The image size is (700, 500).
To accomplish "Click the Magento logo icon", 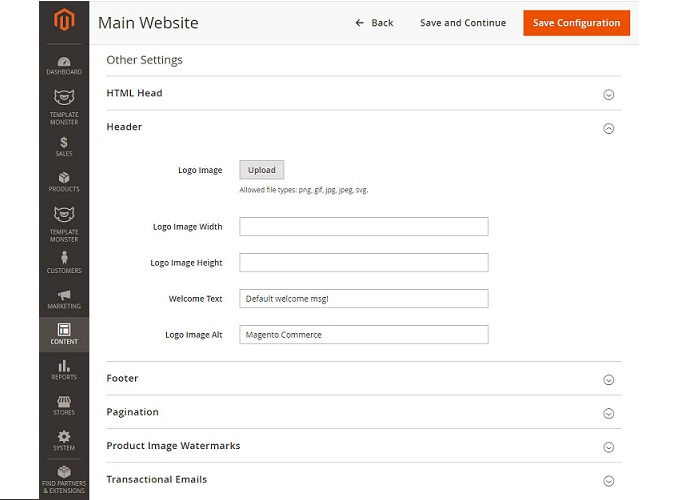I will tap(64, 21).
